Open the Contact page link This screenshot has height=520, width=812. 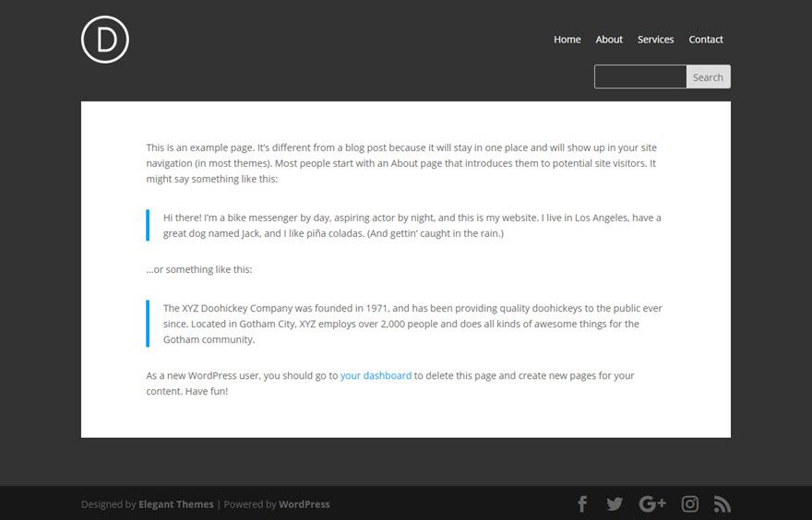tap(706, 40)
